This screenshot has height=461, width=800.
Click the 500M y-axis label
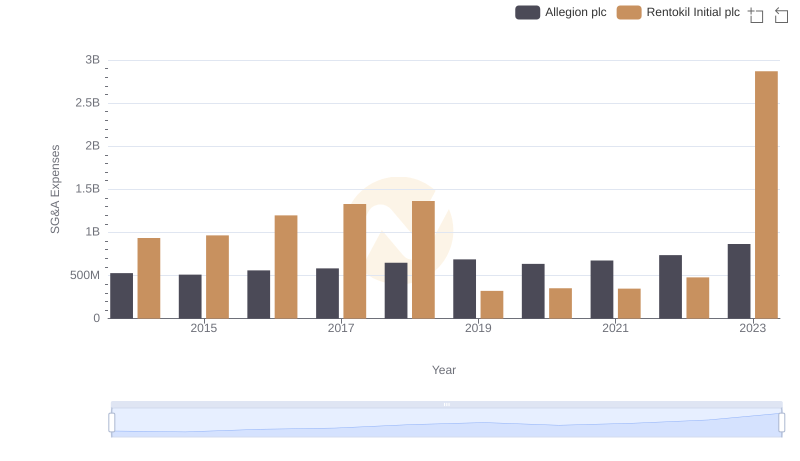(85, 275)
